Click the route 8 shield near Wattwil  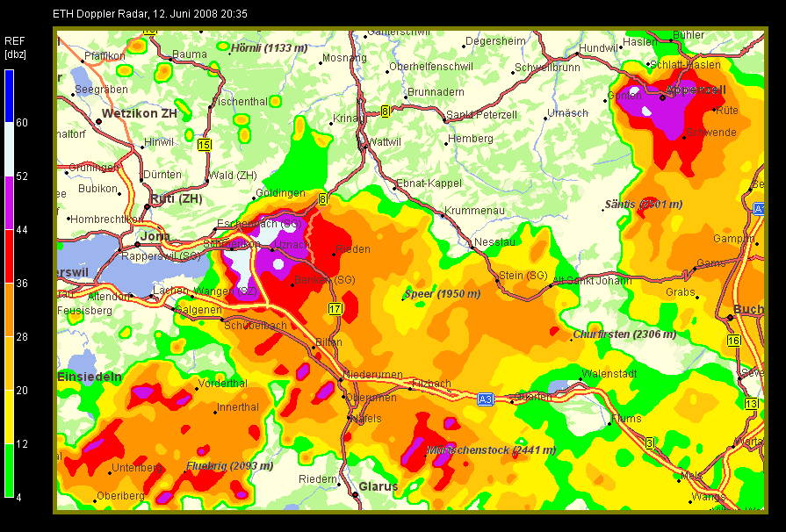tap(385, 111)
